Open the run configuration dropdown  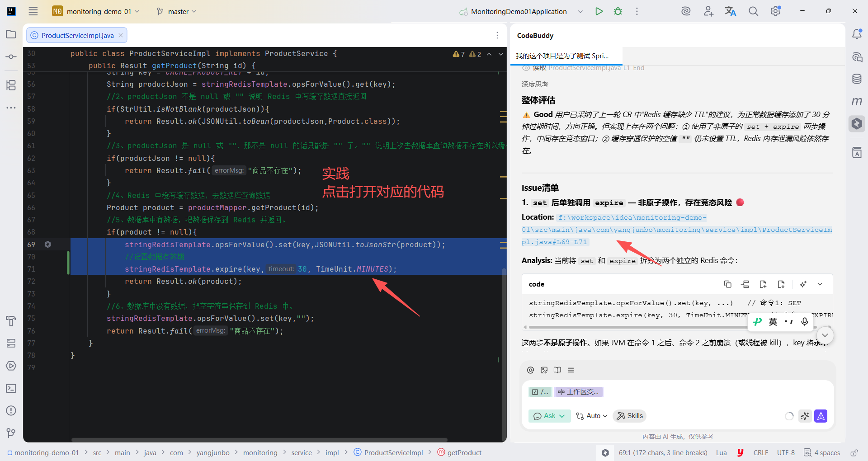pos(580,11)
